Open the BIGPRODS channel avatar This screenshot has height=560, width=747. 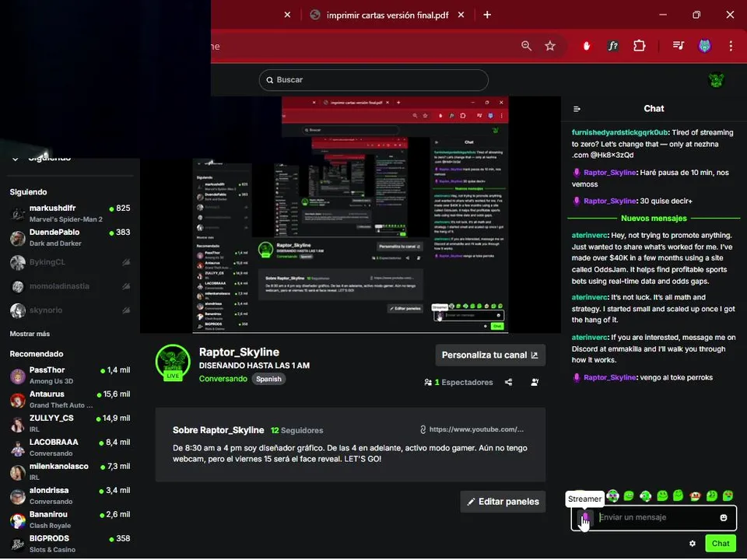click(18, 544)
